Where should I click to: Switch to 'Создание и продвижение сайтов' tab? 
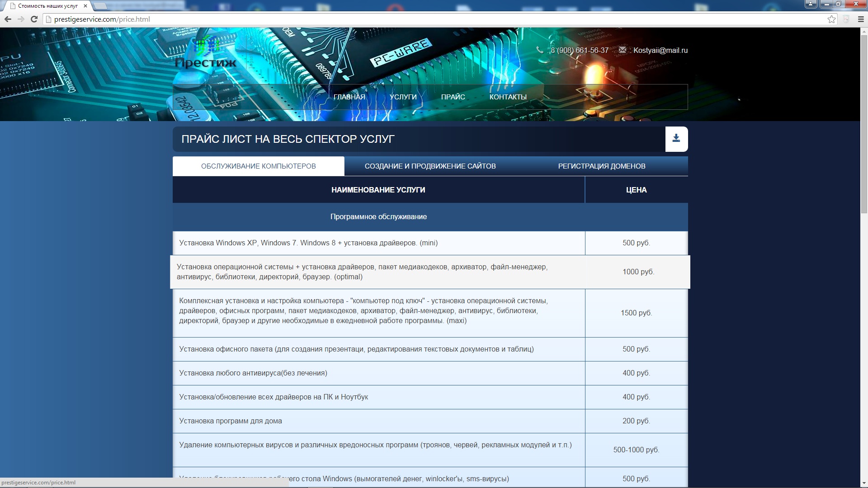[430, 166]
